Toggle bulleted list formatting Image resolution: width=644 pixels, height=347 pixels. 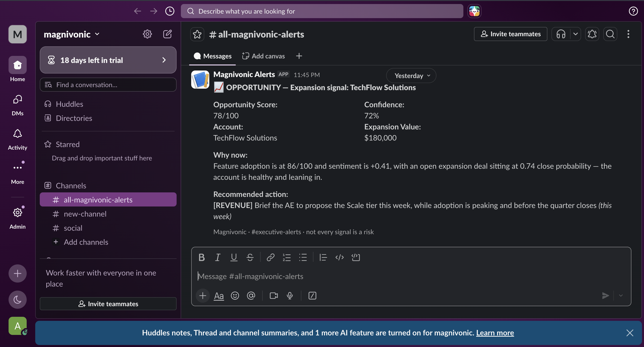coord(303,257)
